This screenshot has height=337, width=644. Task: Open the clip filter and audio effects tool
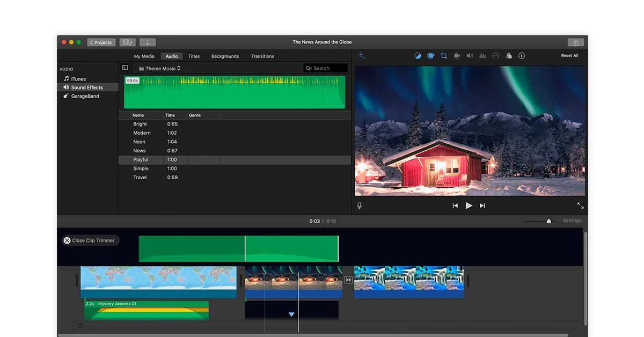(509, 56)
